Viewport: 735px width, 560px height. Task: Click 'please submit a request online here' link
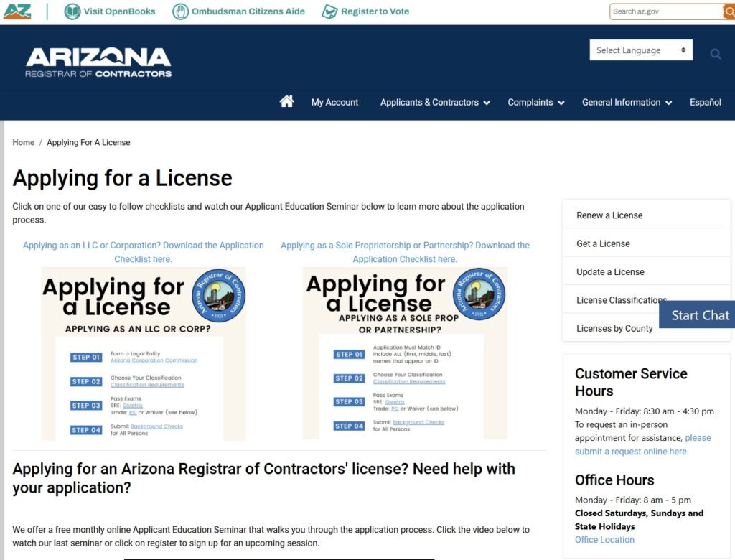(x=643, y=444)
